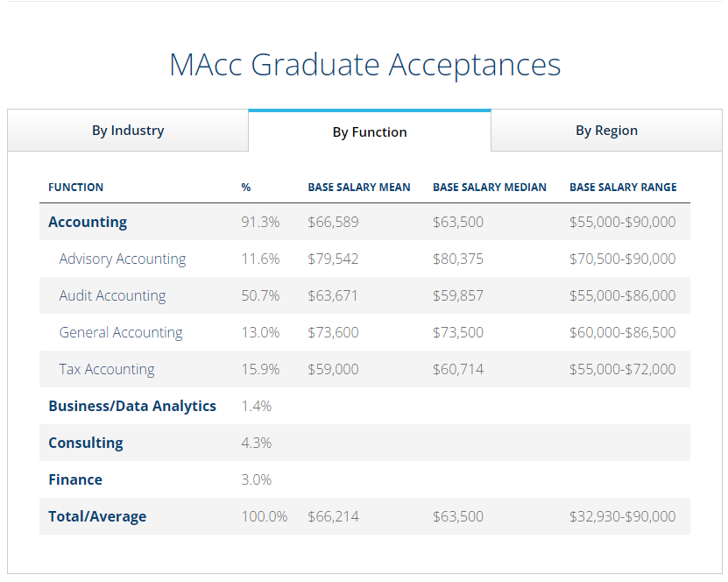Image resolution: width=728 pixels, height=582 pixels.
Task: Click the Audit Accounting row label
Action: [112, 295]
